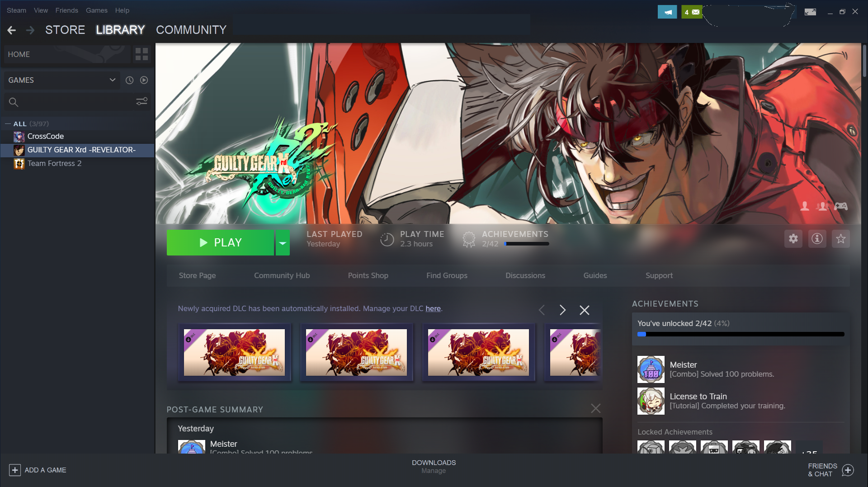Image resolution: width=868 pixels, height=487 pixels.
Task: Collapse the ALL games category
Action: 8,124
